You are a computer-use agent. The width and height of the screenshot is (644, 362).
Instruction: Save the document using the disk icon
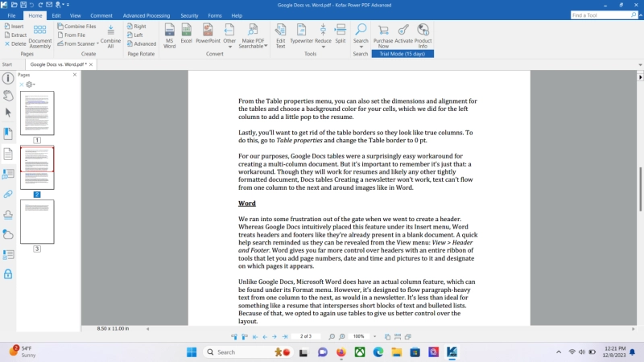[23, 5]
